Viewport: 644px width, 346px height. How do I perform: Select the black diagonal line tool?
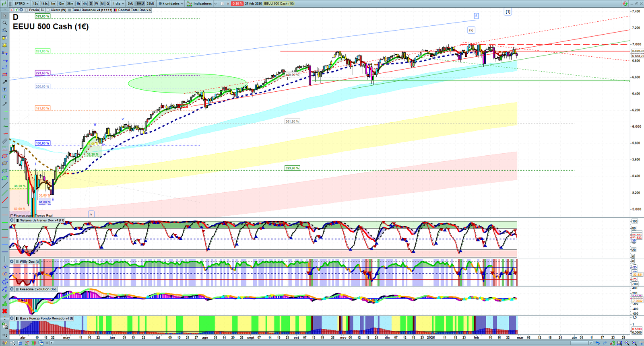pyautogui.click(x=4, y=185)
